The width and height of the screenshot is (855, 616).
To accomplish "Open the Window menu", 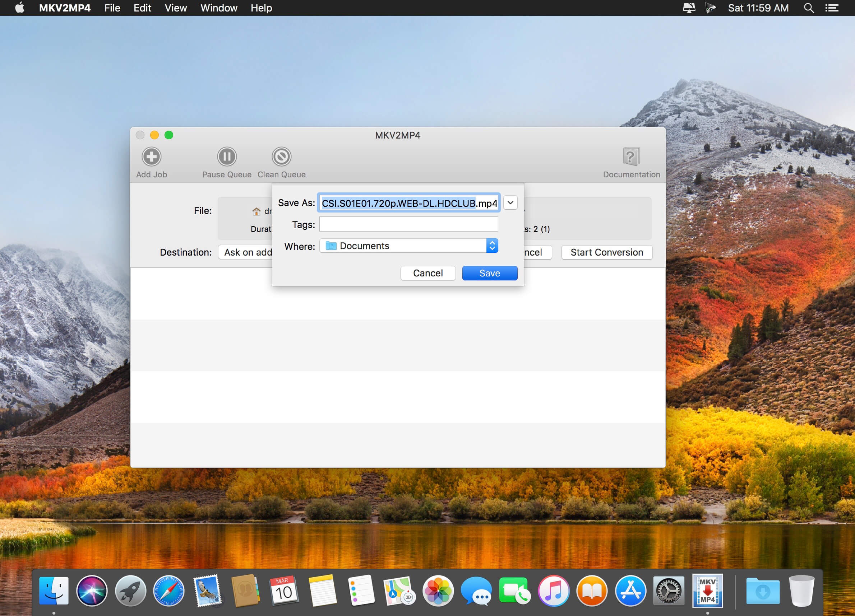I will coord(219,8).
